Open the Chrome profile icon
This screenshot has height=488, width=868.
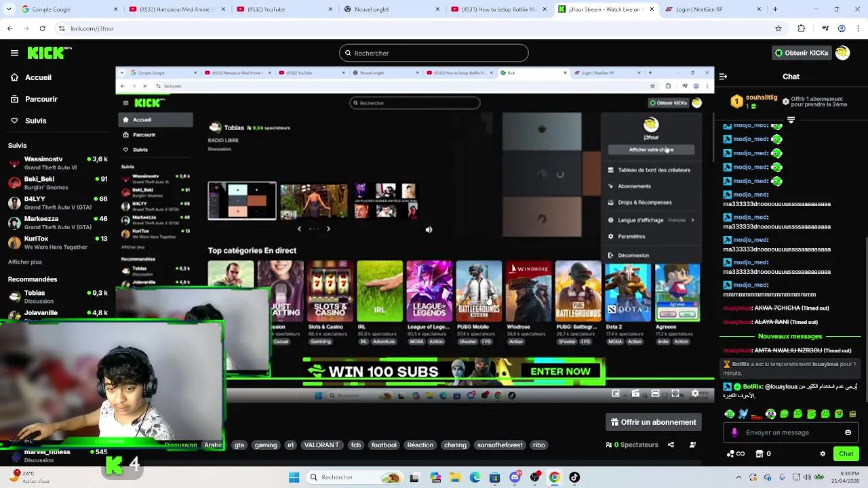pos(842,28)
